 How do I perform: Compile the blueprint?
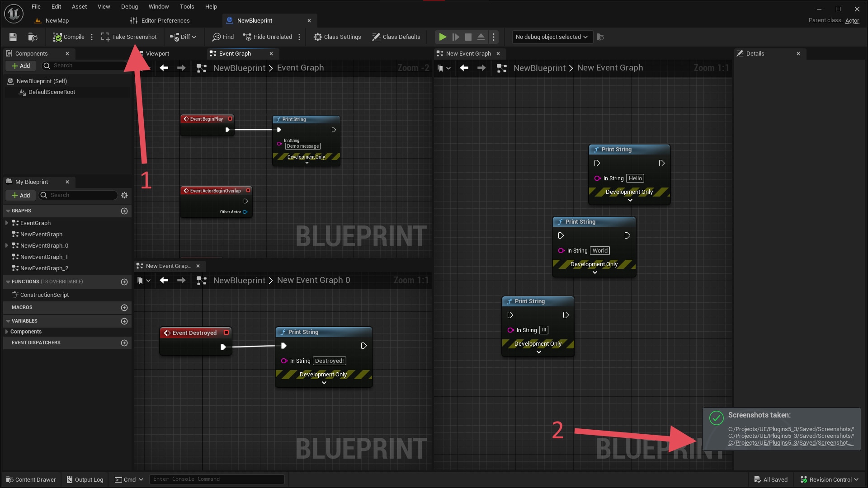tap(68, 37)
